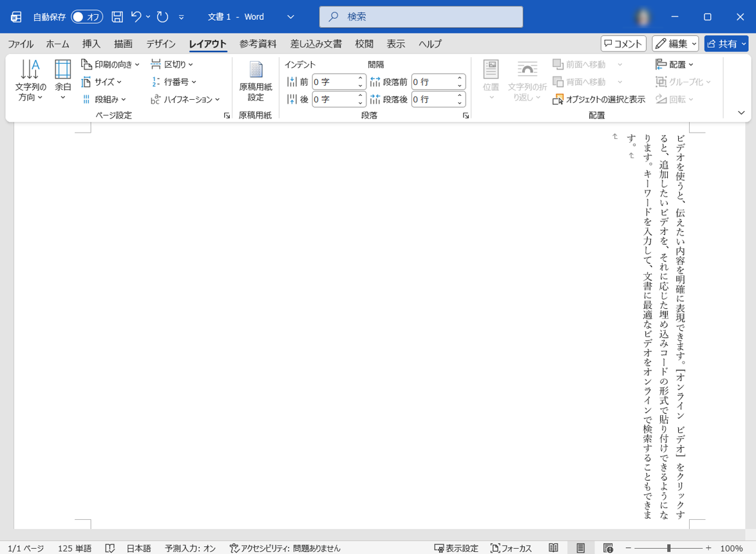Toggle the 予測入力 text prediction status

pos(190,548)
